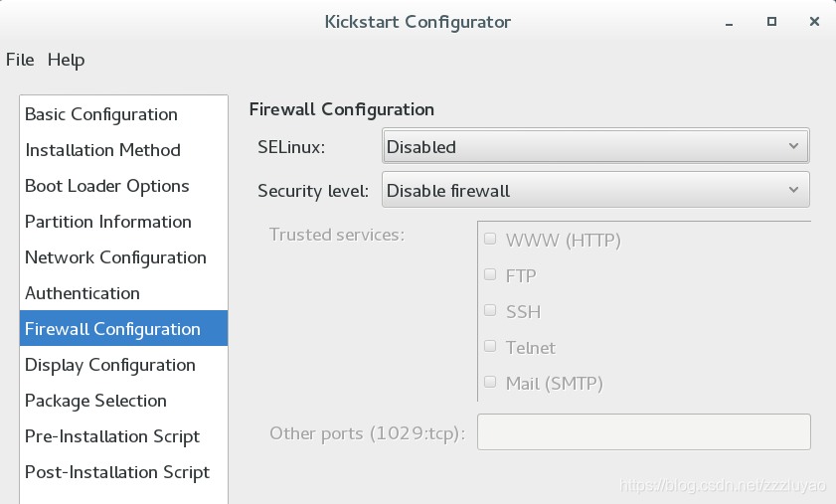The height and width of the screenshot is (504, 836).
Task: Minimize the Kickstart Configurator window
Action: tap(729, 22)
